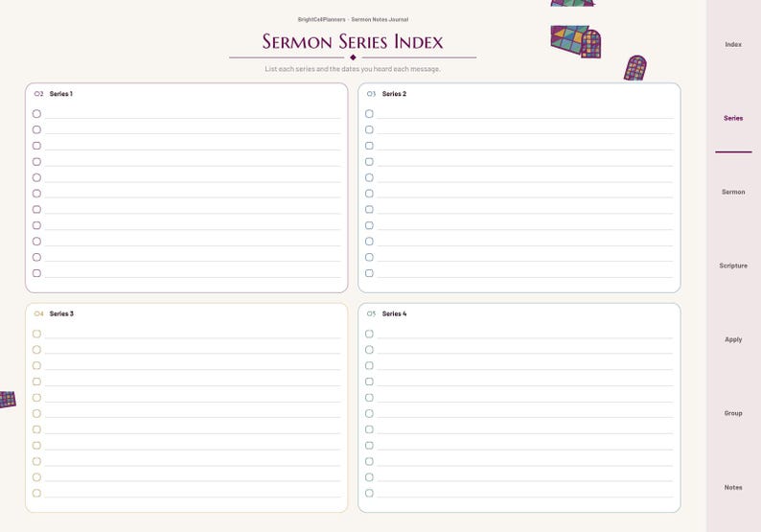The width and height of the screenshot is (761, 532).
Task: Select the last writing line in Series 1
Action: tap(193, 274)
